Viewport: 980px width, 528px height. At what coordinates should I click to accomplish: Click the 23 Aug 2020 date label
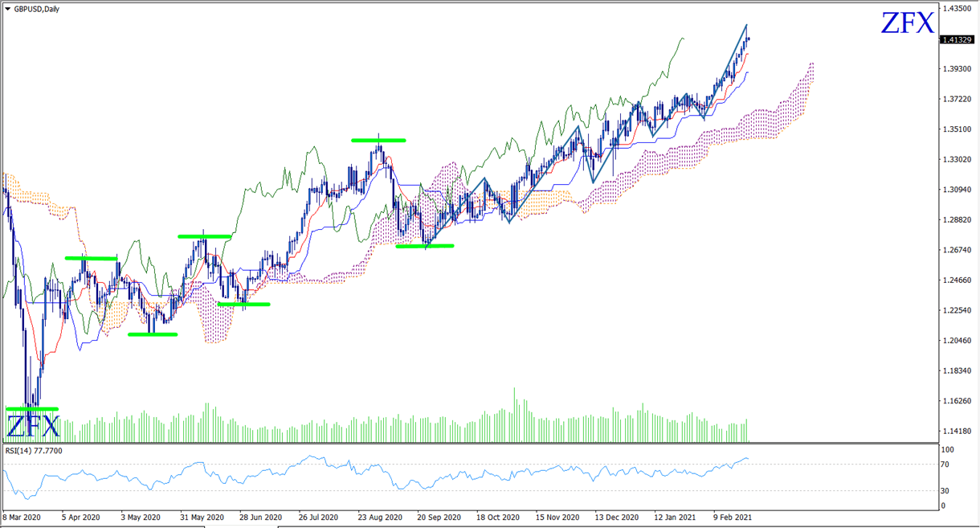pos(380,518)
